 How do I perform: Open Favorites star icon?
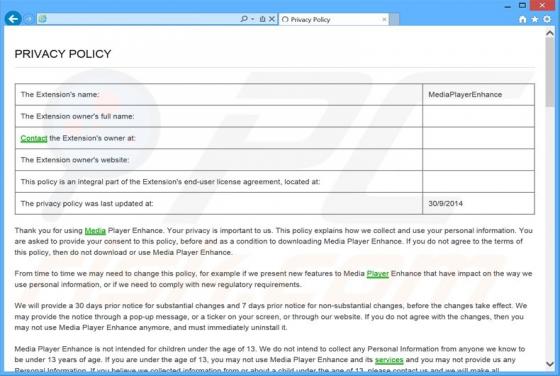pos(535,19)
